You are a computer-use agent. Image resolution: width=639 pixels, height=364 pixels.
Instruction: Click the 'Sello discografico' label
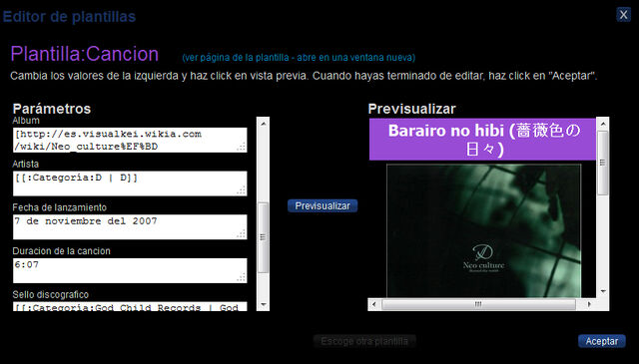click(x=51, y=295)
